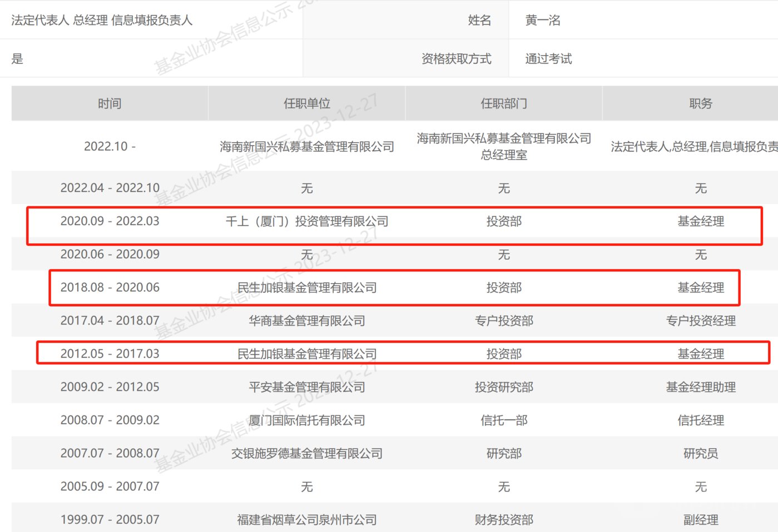Viewport: 778px width, 532px height.
Task: Select 投资部 in the 2020.09 - 2022.03 row
Action: click(504, 221)
